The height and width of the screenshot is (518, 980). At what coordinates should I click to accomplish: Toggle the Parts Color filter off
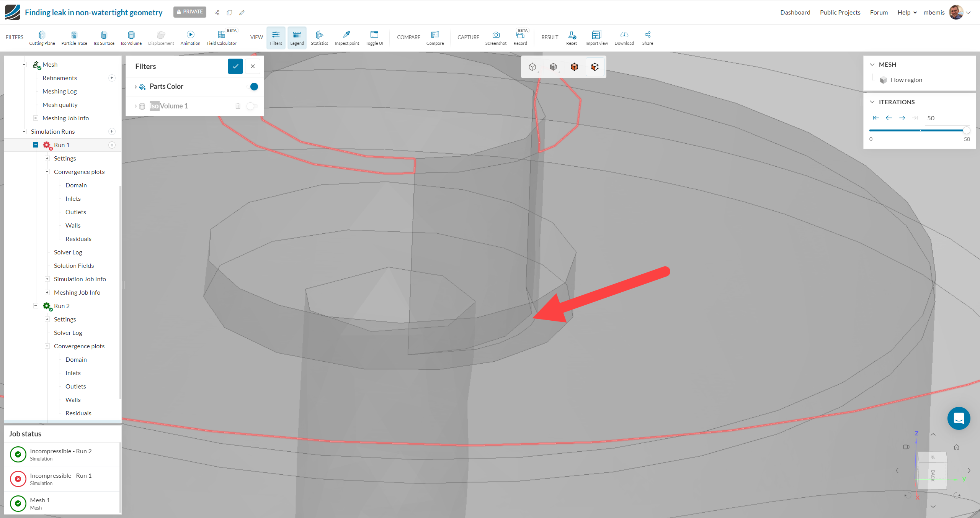click(253, 87)
